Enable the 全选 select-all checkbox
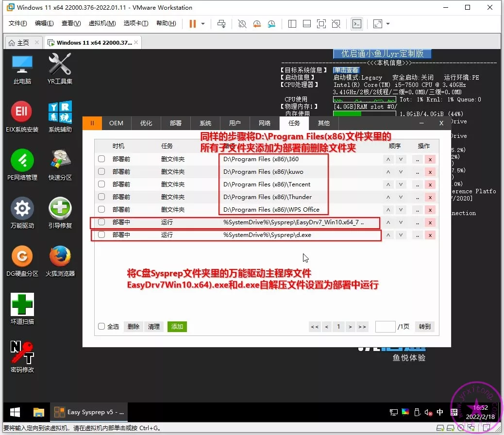Screen dimensions: 504x435 click(x=101, y=327)
